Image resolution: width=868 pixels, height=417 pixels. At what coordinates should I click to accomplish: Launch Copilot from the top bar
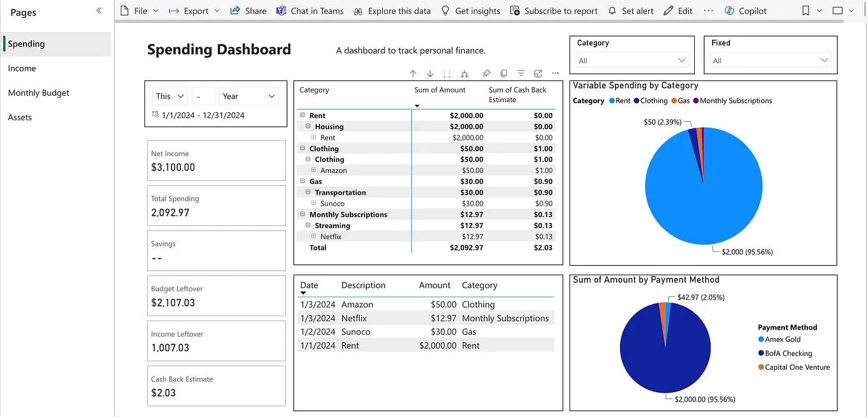(745, 10)
